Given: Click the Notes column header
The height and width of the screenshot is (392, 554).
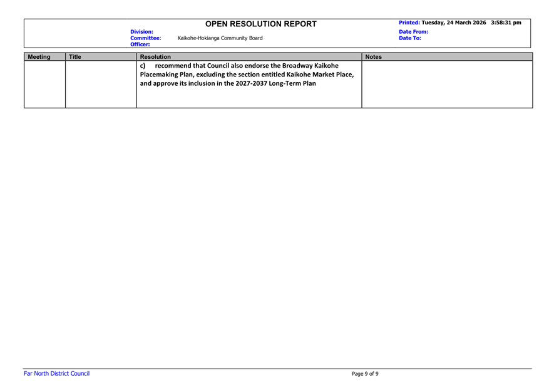Looking at the screenshot, I should click(373, 57).
